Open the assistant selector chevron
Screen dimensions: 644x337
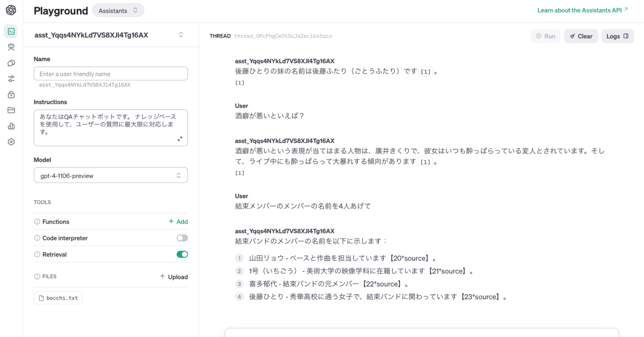181,35
